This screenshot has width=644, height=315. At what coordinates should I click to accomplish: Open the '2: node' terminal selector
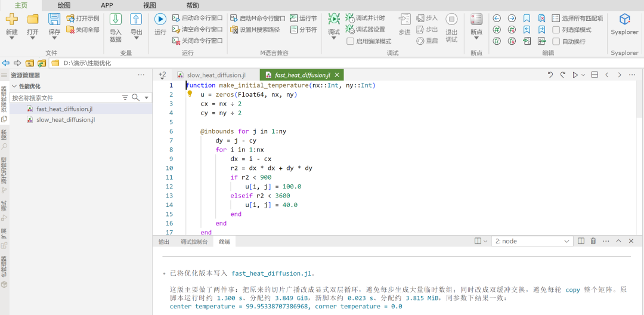click(x=532, y=241)
